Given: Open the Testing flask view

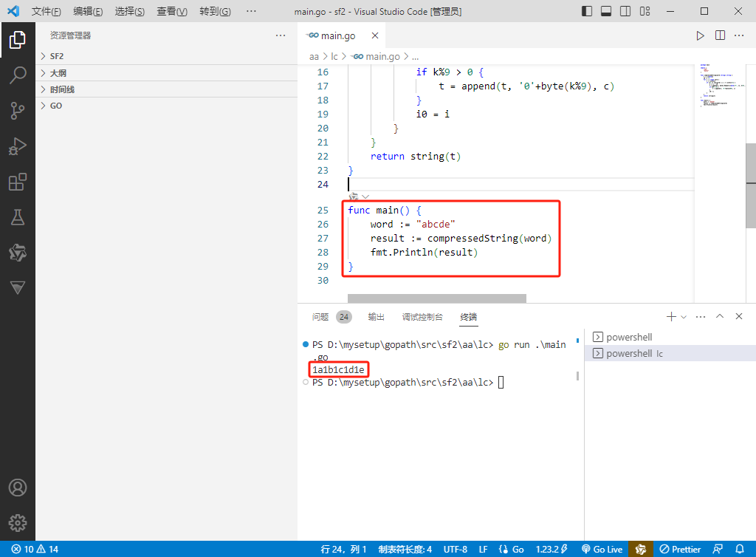Looking at the screenshot, I should pyautogui.click(x=18, y=217).
